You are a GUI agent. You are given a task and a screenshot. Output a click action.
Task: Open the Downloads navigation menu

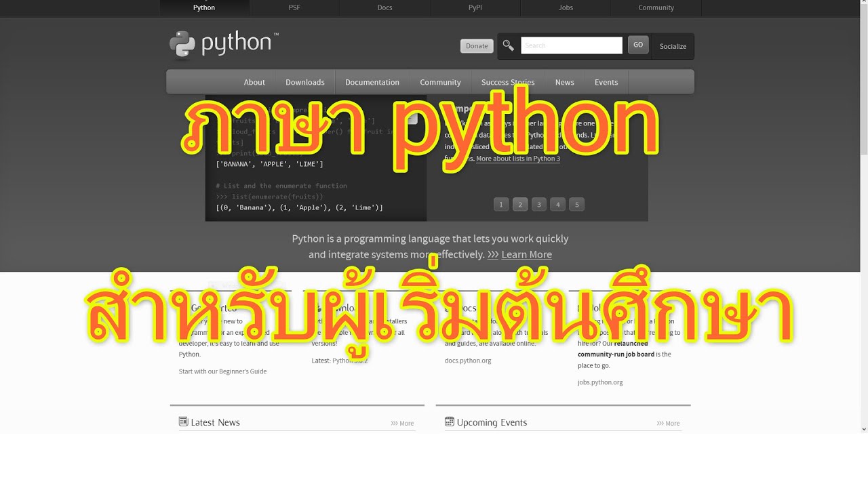[x=305, y=82]
